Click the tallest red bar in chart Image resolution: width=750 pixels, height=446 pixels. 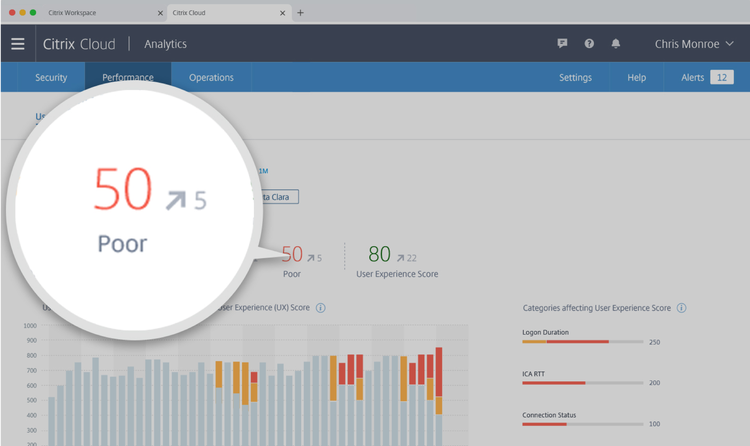click(439, 372)
